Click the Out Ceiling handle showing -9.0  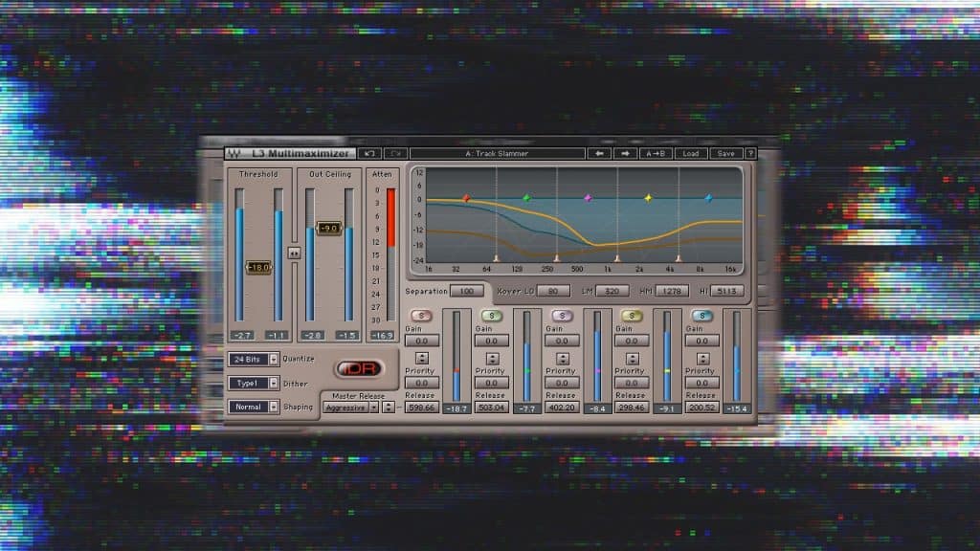329,229
